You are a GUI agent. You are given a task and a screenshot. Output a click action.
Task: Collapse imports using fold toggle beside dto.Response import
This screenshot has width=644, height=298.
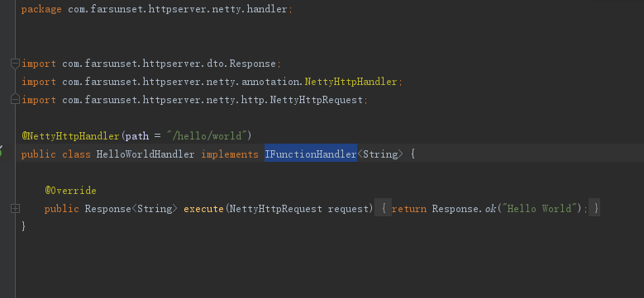click(x=15, y=64)
